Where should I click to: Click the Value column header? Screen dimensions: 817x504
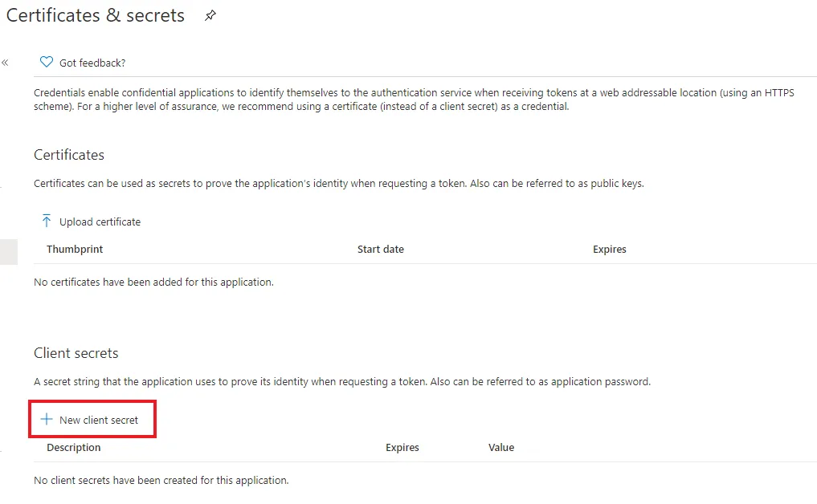501,448
